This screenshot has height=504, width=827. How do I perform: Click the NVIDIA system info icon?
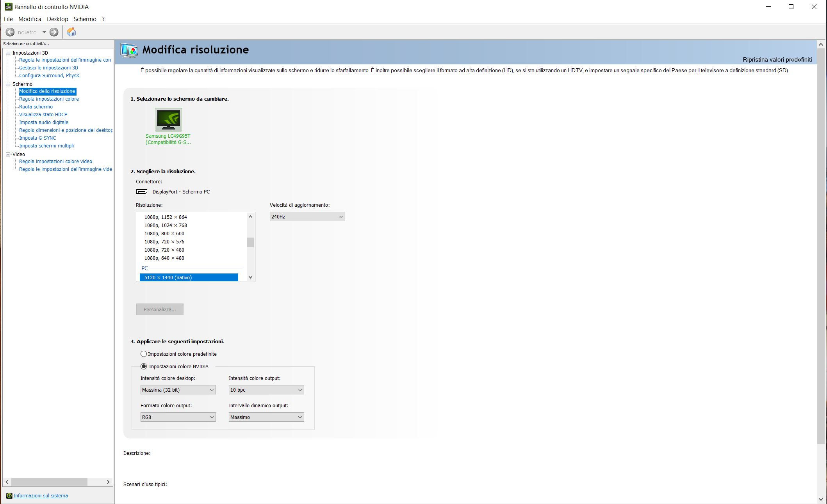pos(9,496)
